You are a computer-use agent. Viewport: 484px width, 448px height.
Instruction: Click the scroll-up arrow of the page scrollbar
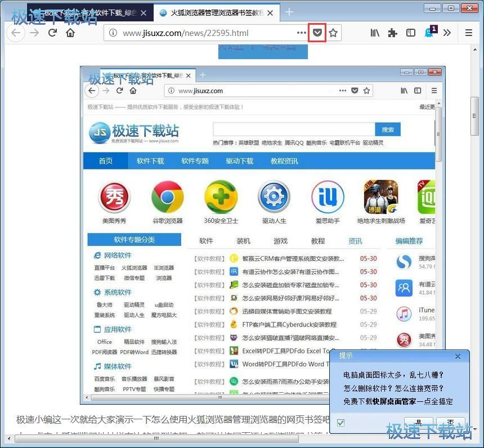point(474,50)
